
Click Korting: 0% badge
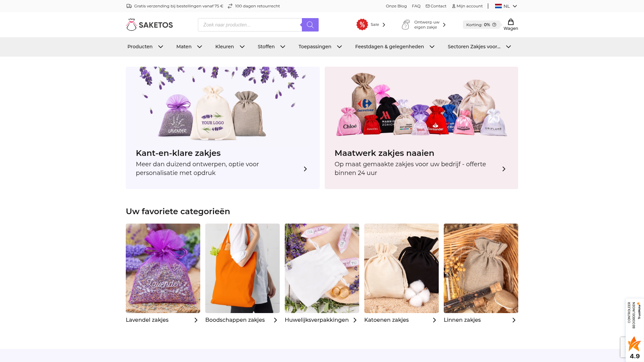tap(481, 25)
